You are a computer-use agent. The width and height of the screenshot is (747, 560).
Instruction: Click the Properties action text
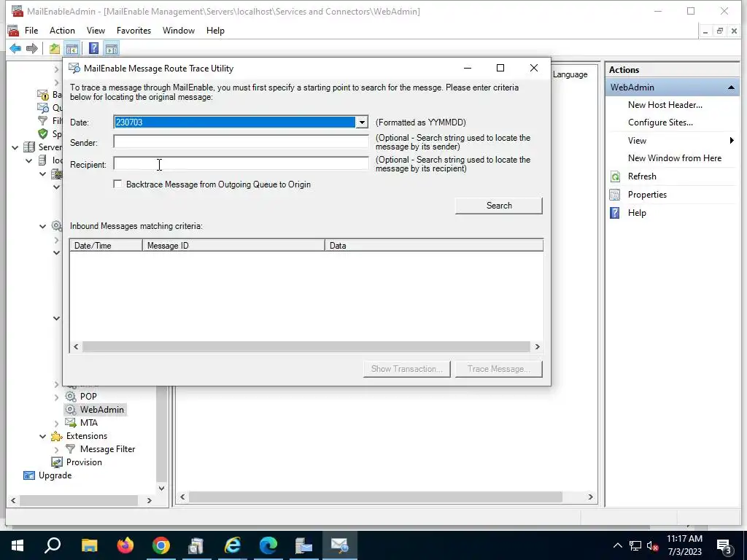click(648, 194)
